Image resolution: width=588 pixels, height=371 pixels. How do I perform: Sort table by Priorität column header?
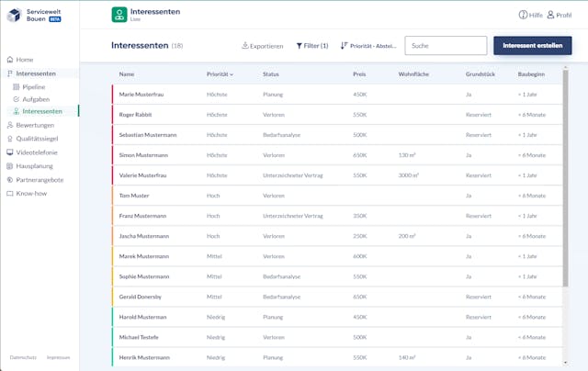220,74
